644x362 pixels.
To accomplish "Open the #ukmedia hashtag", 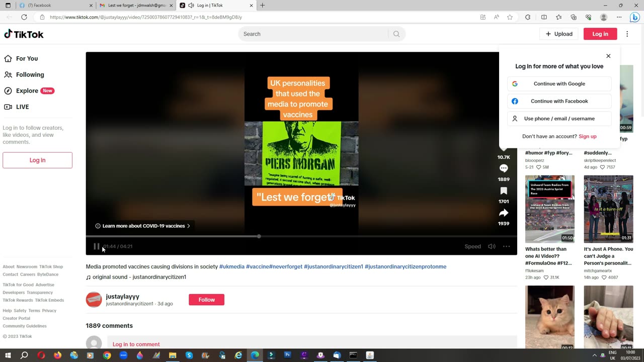I will coord(232,266).
